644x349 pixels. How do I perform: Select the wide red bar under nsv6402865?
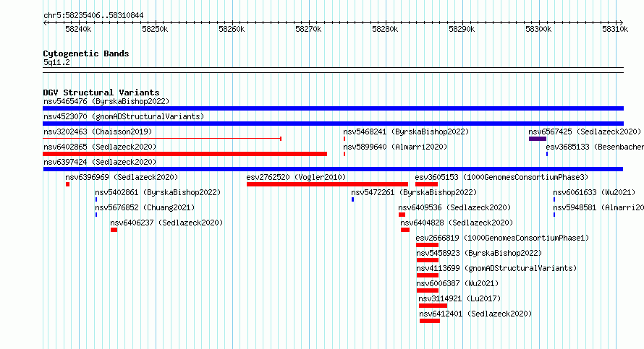[185, 154]
